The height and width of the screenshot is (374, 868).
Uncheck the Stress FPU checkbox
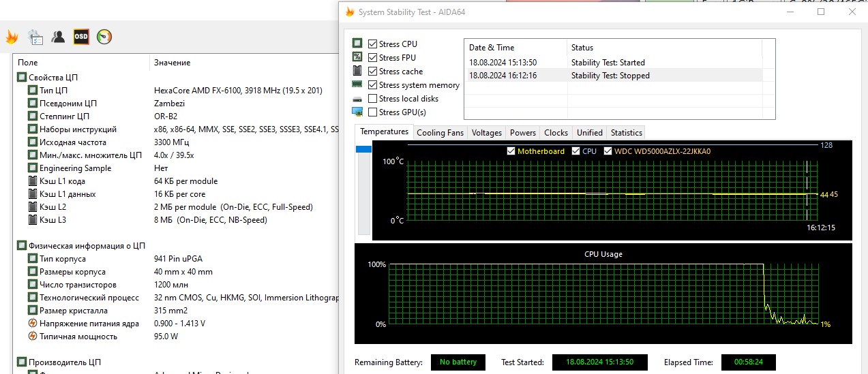tap(372, 57)
